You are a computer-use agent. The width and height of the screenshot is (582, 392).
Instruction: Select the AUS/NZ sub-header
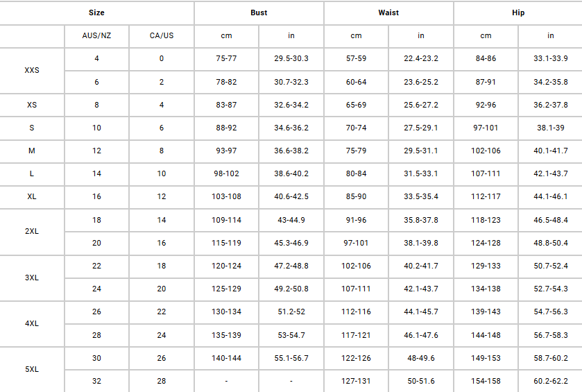(96, 35)
